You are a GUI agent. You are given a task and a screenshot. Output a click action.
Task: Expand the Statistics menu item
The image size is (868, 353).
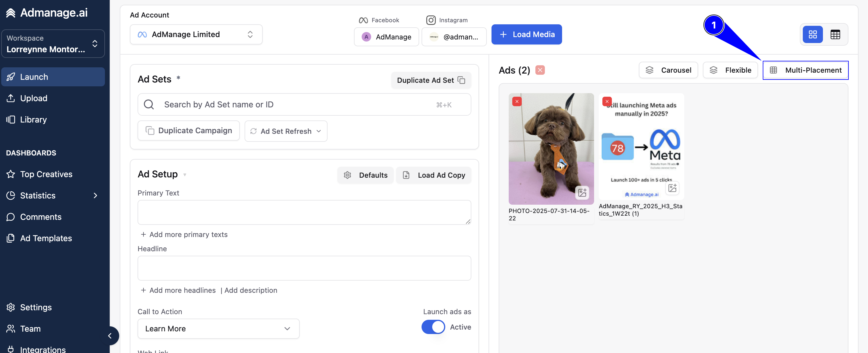pos(53,195)
